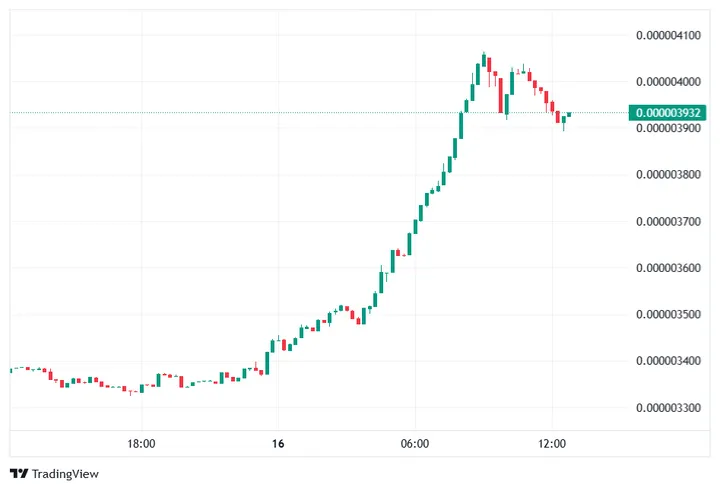Click the TradingView logo icon

click(x=18, y=473)
